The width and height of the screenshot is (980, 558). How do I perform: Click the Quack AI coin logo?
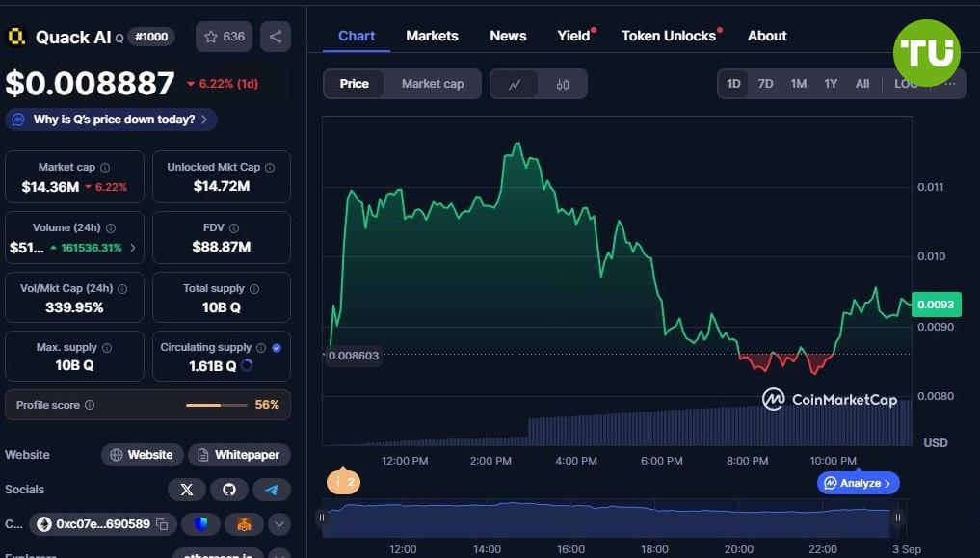[15, 37]
